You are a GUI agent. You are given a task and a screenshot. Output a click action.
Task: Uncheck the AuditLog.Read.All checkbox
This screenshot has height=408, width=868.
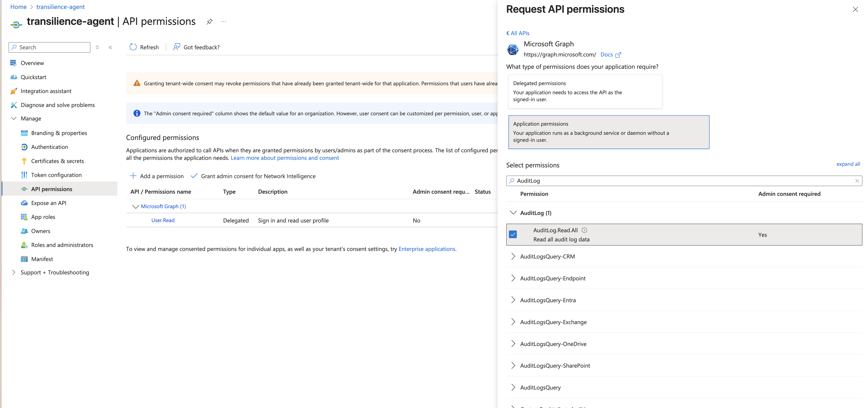[513, 234]
